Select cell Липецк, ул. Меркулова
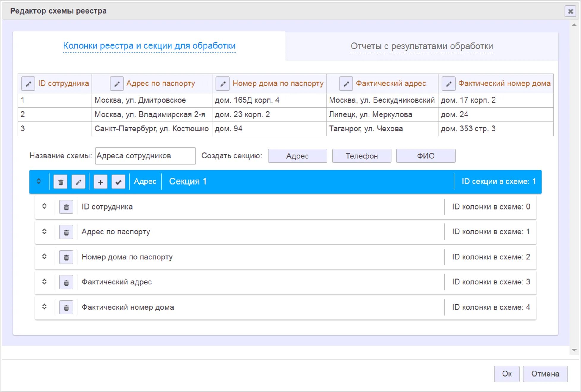This screenshot has width=581, height=392. 382,114
